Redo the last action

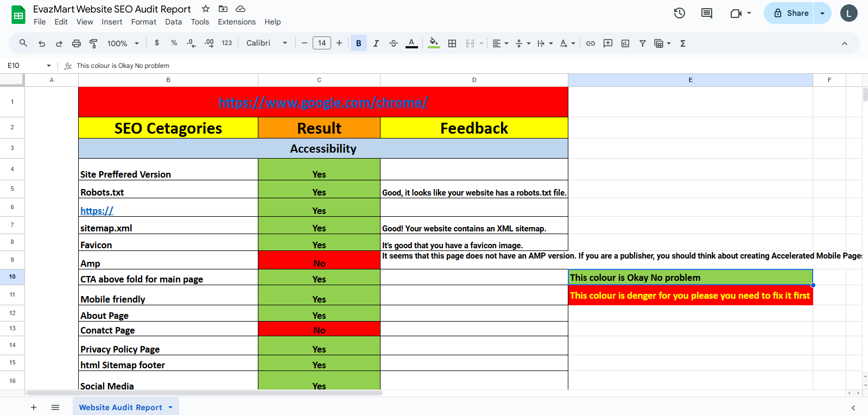click(59, 43)
